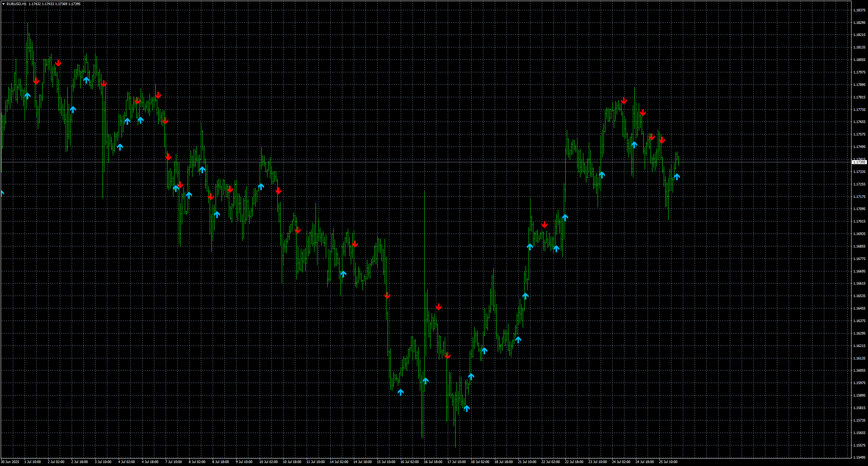Select the current price tag 1.17395 on price scale
The width and height of the screenshot is (868, 466).
pyautogui.click(x=859, y=162)
